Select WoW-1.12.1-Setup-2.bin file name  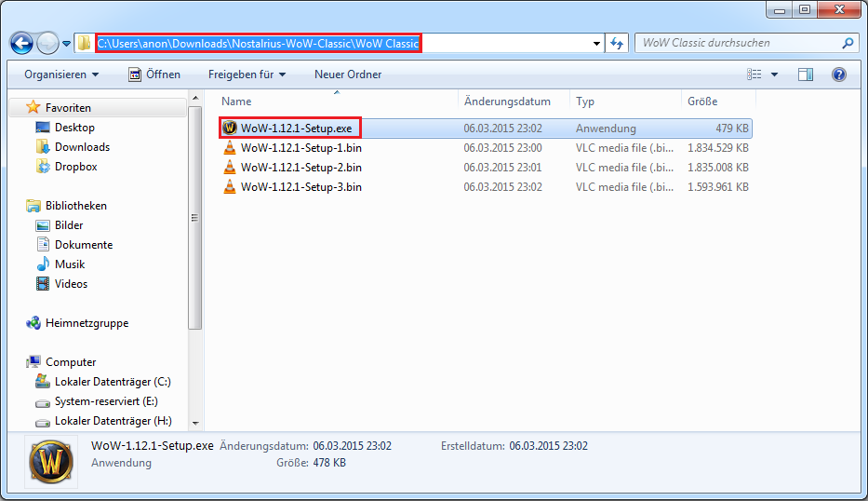coord(301,168)
